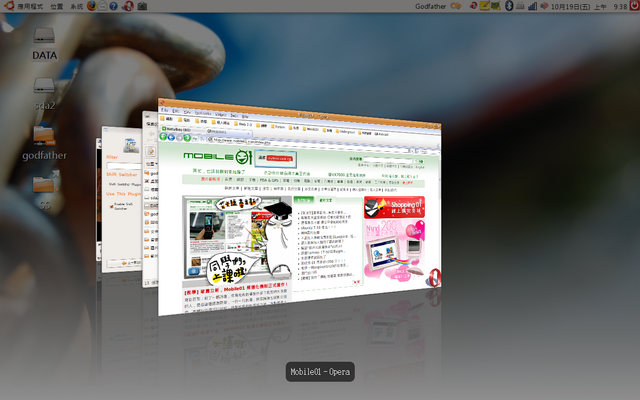
Task: Open the clock showing 10月19日(五) 上午 9:38
Action: click(x=589, y=7)
